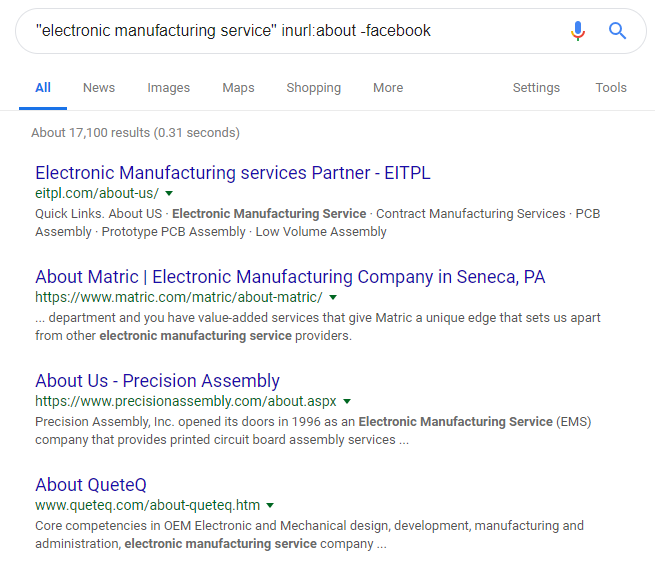655x575 pixels.
Task: Expand dropdown arrow next to eitpl.com/about-us/
Action: click(x=169, y=193)
